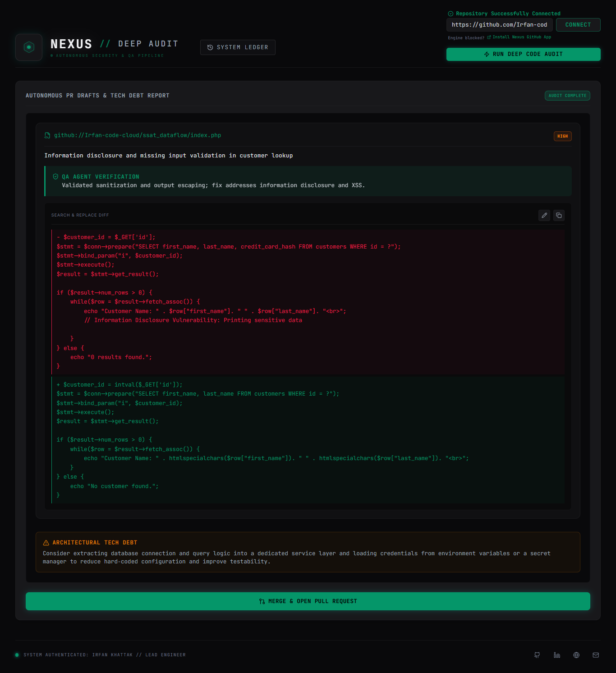This screenshot has width=616, height=673.
Task: Edit the search & replace diff (pencil icon)
Action: [x=544, y=215]
